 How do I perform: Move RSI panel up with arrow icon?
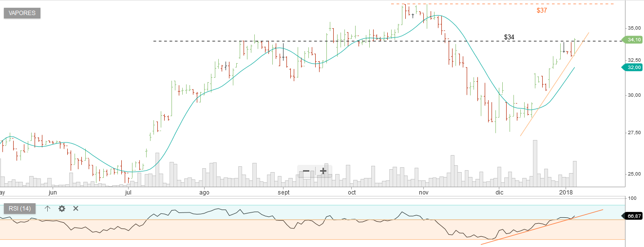(47, 209)
